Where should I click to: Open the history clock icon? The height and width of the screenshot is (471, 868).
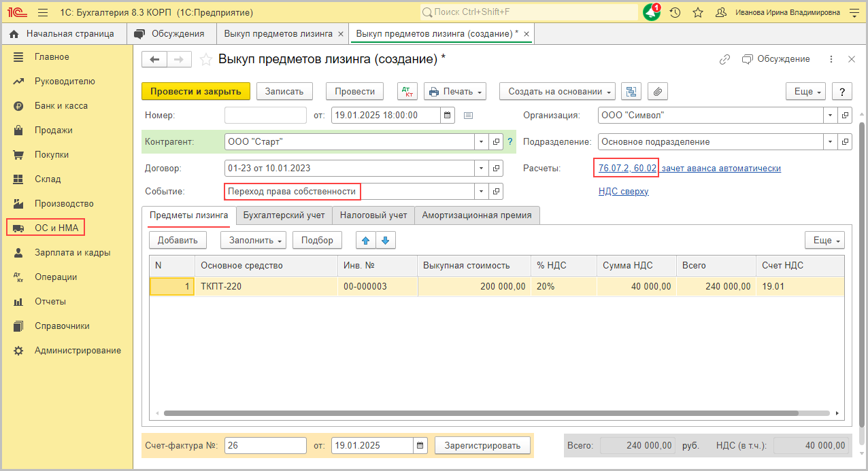pos(675,12)
